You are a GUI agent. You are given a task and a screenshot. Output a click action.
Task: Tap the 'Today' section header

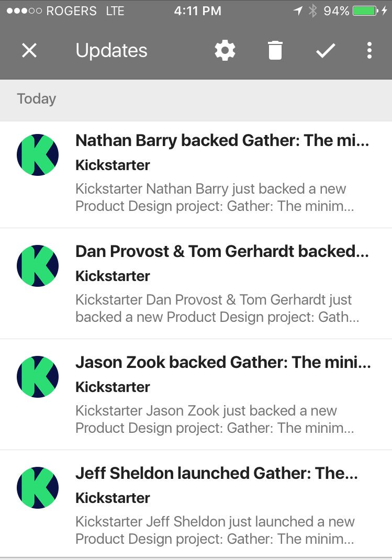(37, 99)
